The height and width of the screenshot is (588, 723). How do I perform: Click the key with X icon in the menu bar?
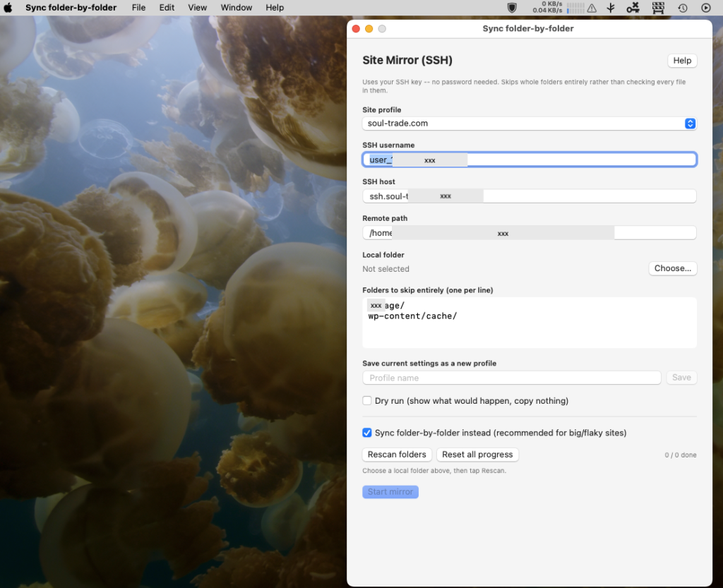point(633,8)
